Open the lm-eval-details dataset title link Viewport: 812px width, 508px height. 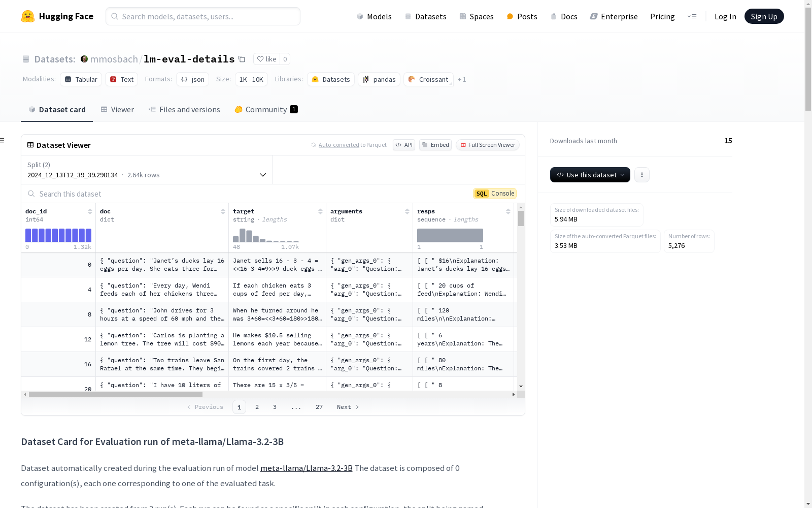pos(189,59)
